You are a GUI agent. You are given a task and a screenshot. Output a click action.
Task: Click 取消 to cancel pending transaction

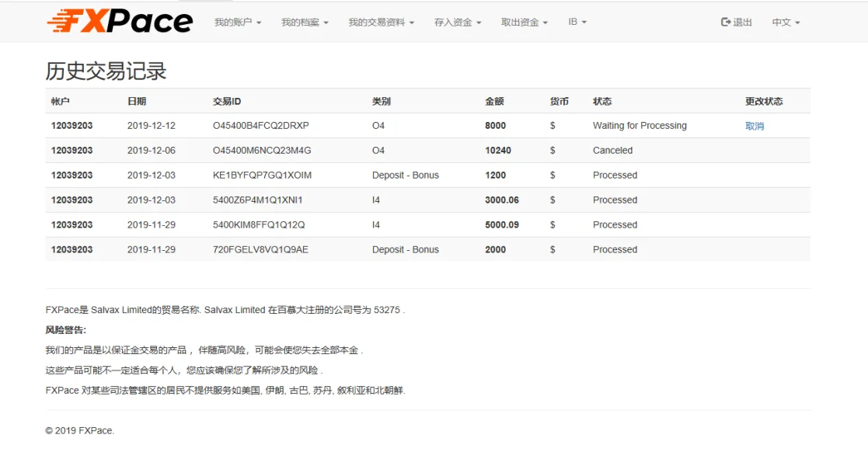754,126
